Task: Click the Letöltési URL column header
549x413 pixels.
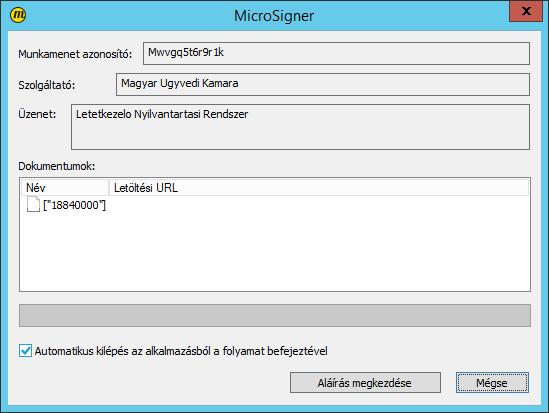Action: (319, 188)
